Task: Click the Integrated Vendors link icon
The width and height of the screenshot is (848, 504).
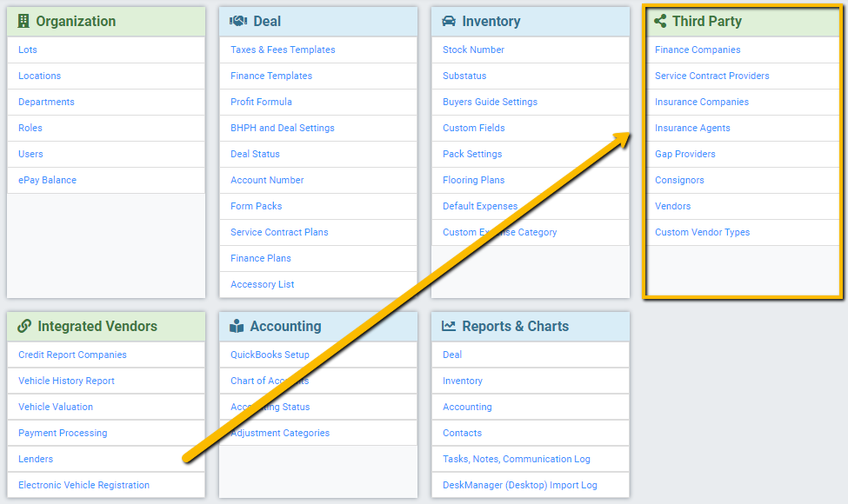Action: click(x=24, y=327)
